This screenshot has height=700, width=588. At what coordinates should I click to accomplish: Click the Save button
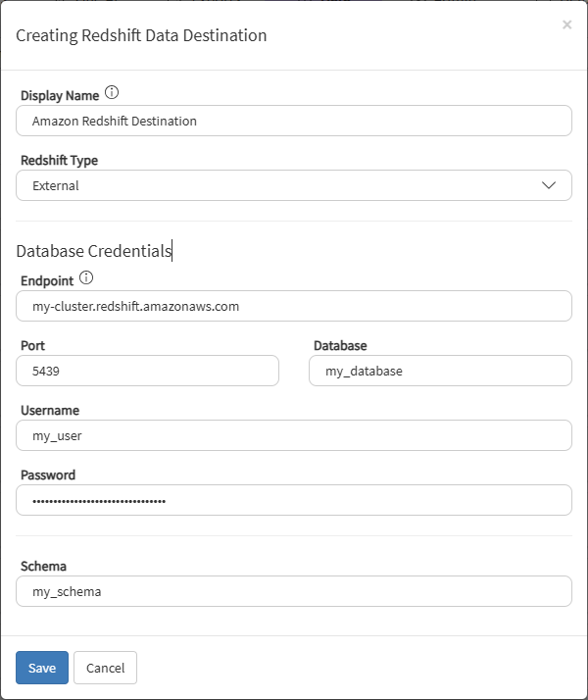pyautogui.click(x=42, y=668)
